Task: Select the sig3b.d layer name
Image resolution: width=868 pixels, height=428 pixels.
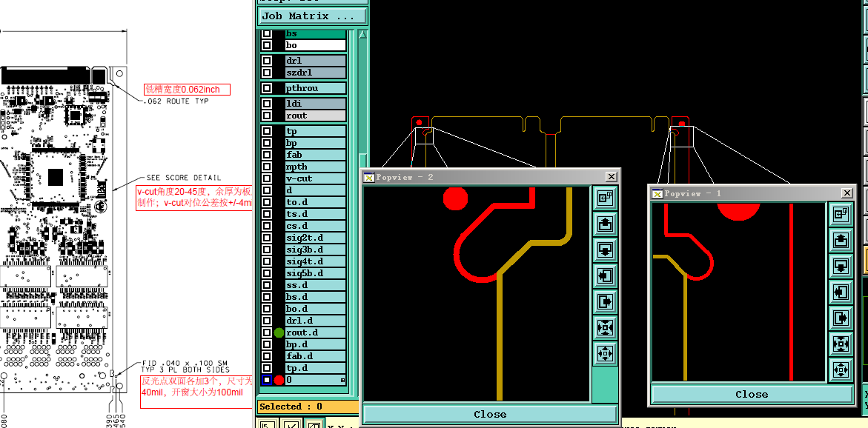Action: [316, 250]
